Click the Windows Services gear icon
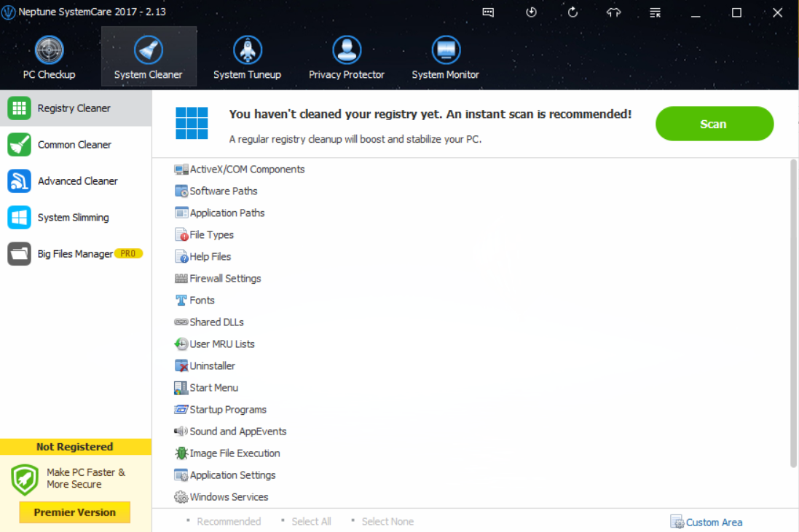This screenshot has height=532, width=799. (181, 497)
